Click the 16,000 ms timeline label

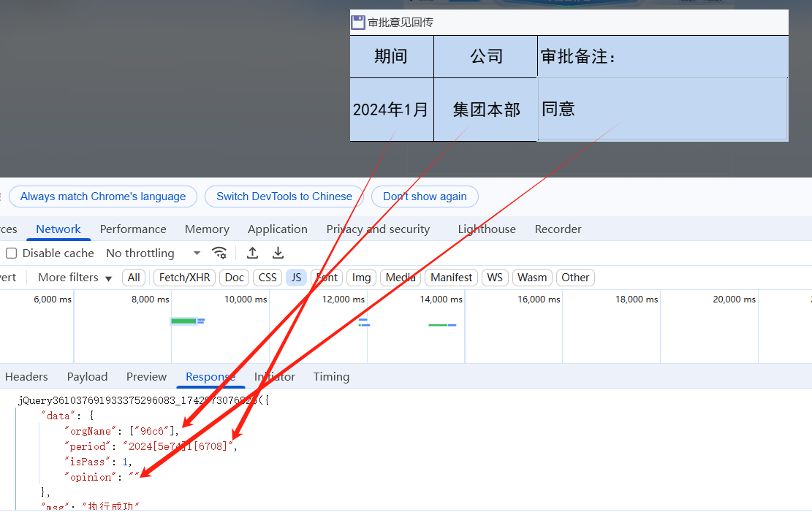point(539,300)
